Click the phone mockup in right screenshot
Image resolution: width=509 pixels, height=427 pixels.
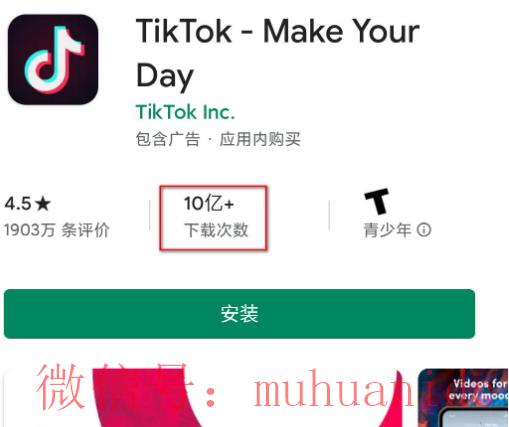click(474, 418)
